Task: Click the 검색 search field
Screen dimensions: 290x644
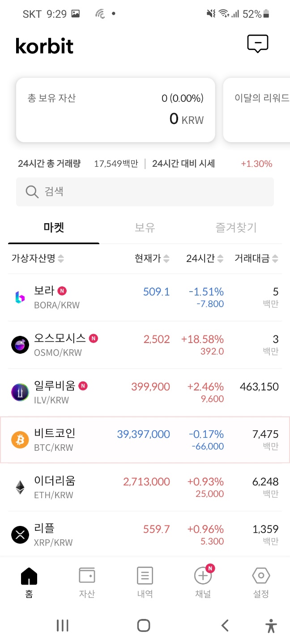Action: coord(145,192)
